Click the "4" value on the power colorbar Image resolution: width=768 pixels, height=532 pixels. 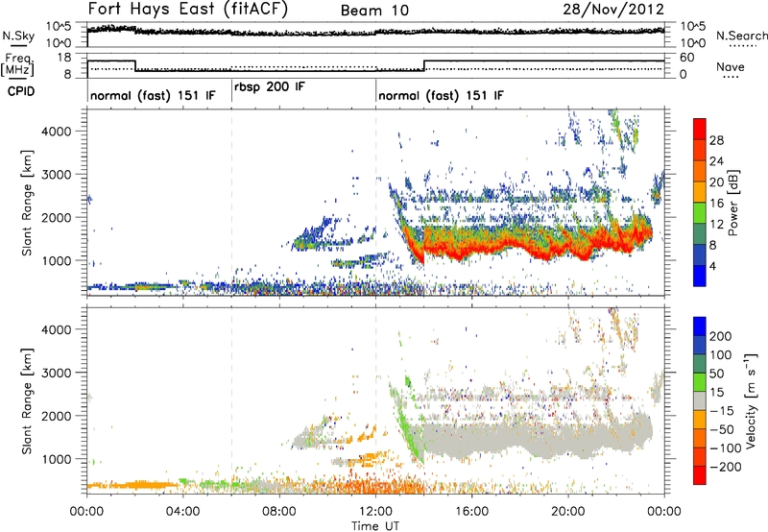pyautogui.click(x=713, y=266)
